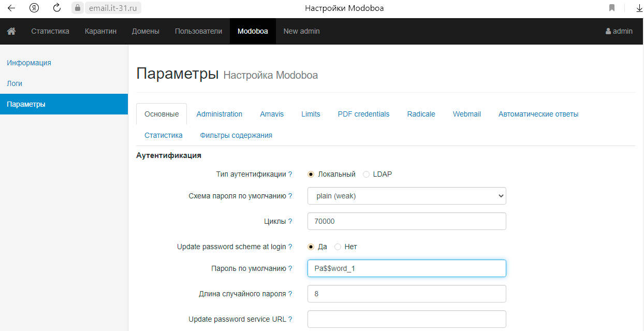Select the LDAP authentication type
The image size is (644, 331).
pyautogui.click(x=367, y=174)
